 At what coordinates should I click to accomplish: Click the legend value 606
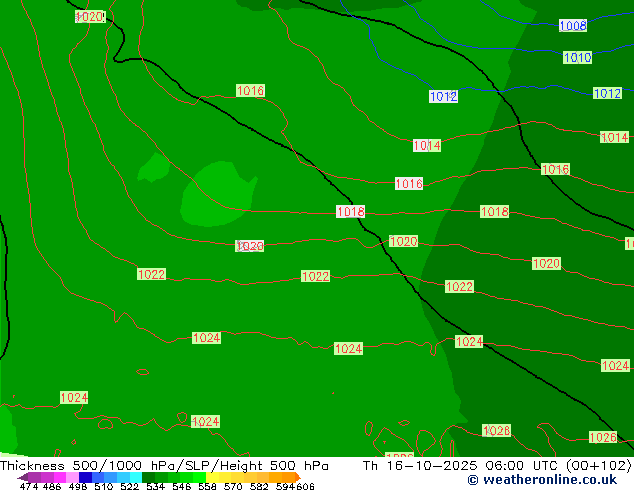click(x=305, y=486)
